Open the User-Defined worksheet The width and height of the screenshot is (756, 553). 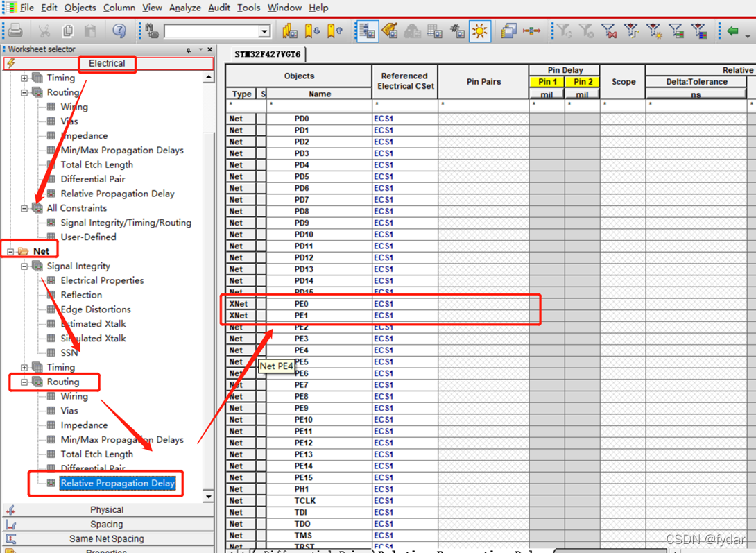click(x=88, y=237)
